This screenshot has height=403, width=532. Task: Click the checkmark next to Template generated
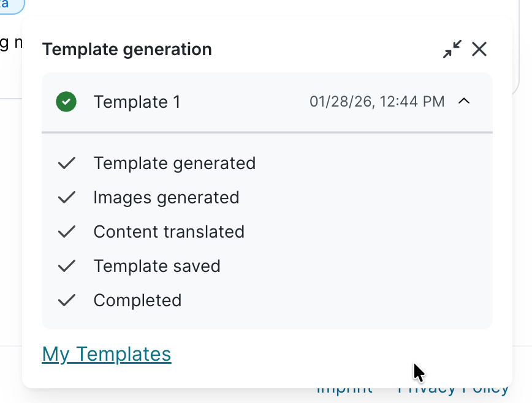point(66,163)
